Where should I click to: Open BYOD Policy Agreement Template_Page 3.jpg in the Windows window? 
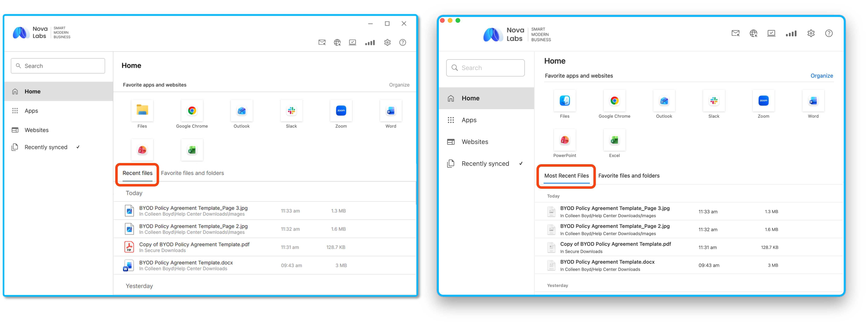coord(265,211)
